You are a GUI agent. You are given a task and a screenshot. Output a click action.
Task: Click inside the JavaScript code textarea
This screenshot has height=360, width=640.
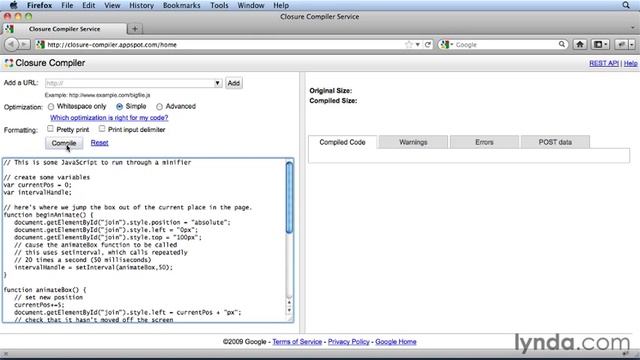tap(144, 240)
